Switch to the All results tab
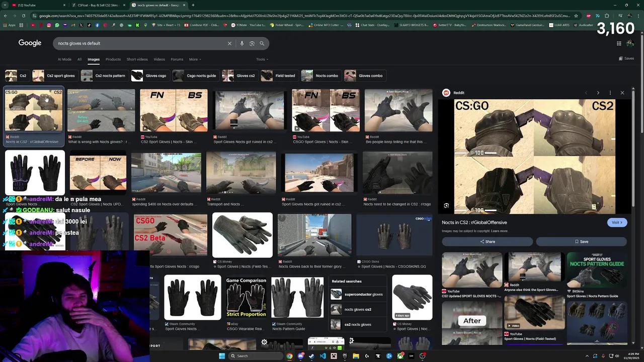This screenshot has height=362, width=644. pos(79,59)
